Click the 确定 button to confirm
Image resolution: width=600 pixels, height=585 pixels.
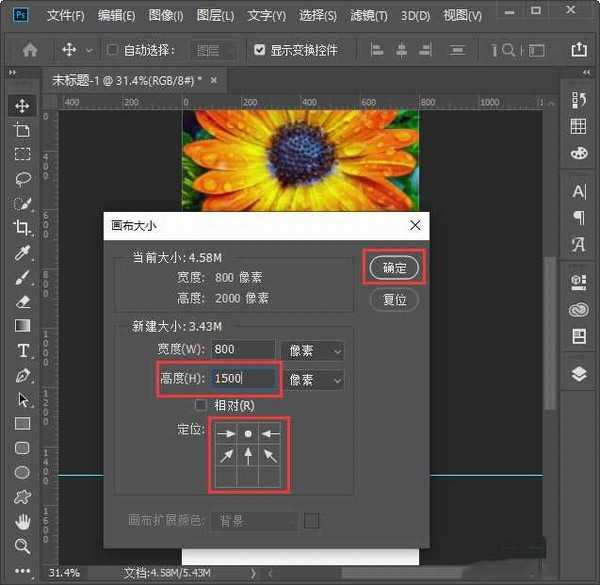point(394,268)
